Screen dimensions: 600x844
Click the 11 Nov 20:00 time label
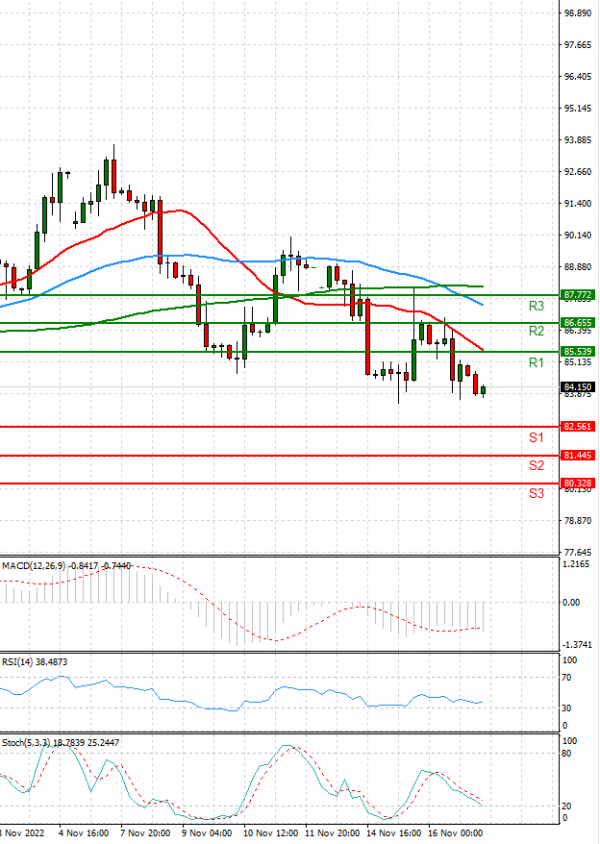click(333, 833)
